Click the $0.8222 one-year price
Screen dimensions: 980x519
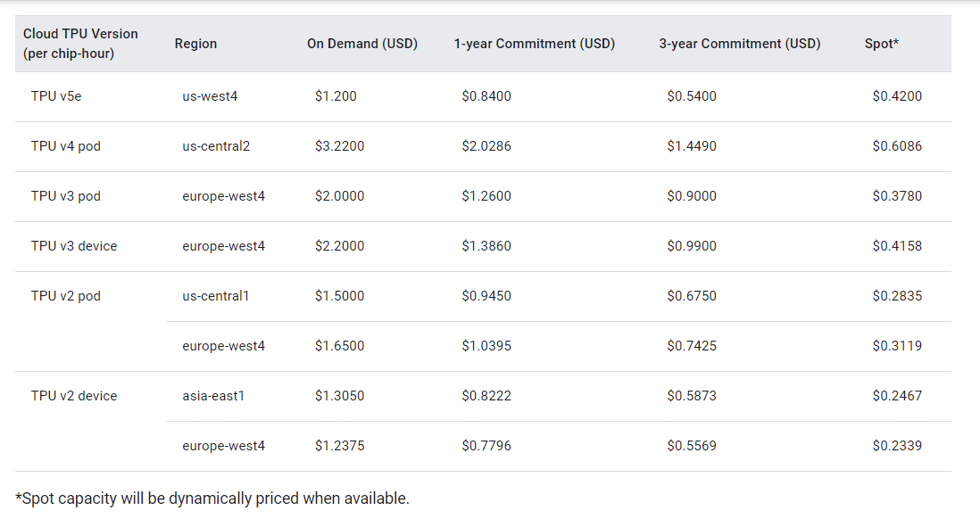(x=486, y=396)
